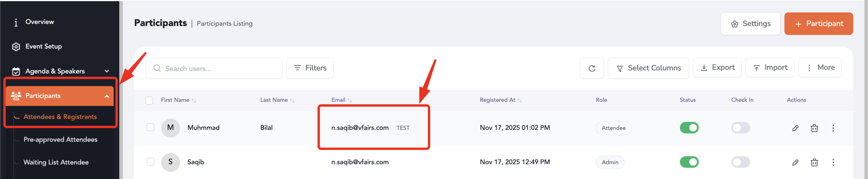Expand the Agenda & Speakers menu

pyautogui.click(x=107, y=71)
